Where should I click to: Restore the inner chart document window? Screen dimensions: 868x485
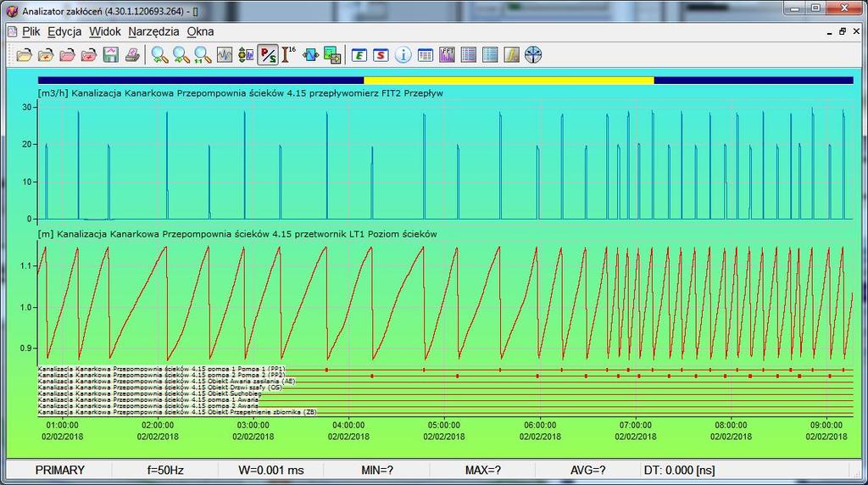coord(843,31)
